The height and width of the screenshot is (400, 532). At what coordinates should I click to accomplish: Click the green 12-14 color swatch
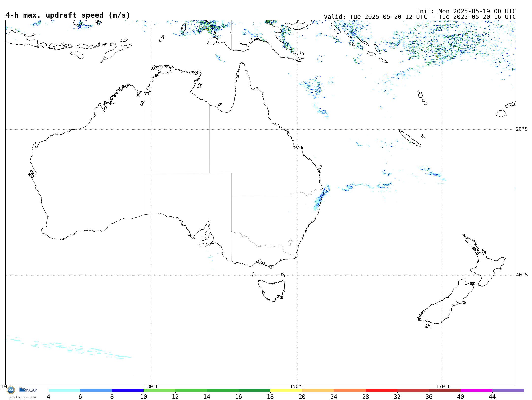(x=191, y=390)
